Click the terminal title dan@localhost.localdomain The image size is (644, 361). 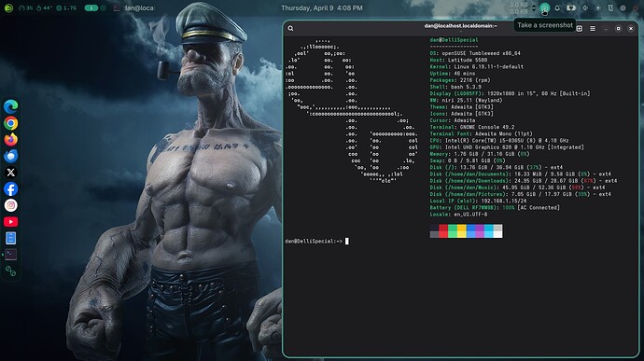460,26
